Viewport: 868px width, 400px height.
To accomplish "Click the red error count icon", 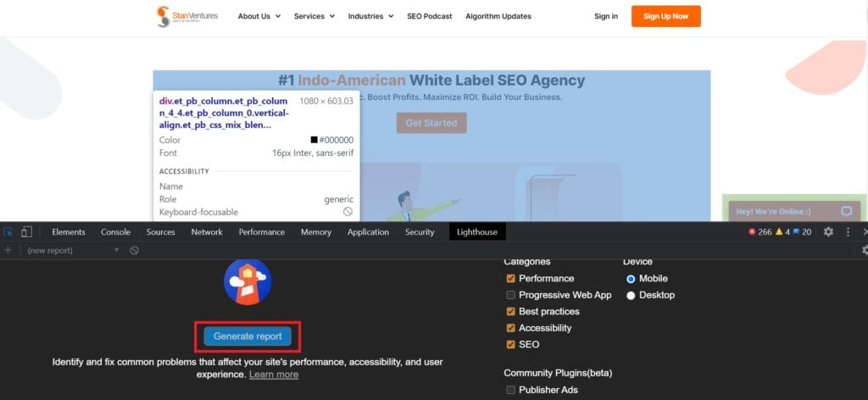I will [x=752, y=232].
